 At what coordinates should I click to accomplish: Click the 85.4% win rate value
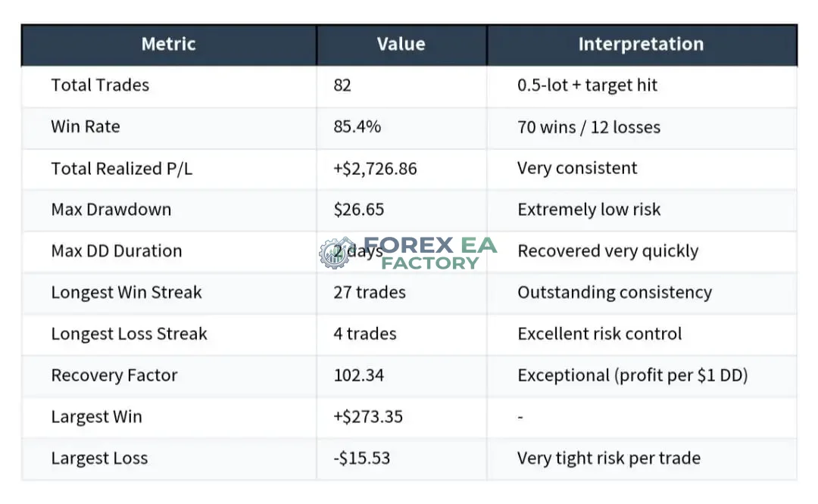click(357, 126)
